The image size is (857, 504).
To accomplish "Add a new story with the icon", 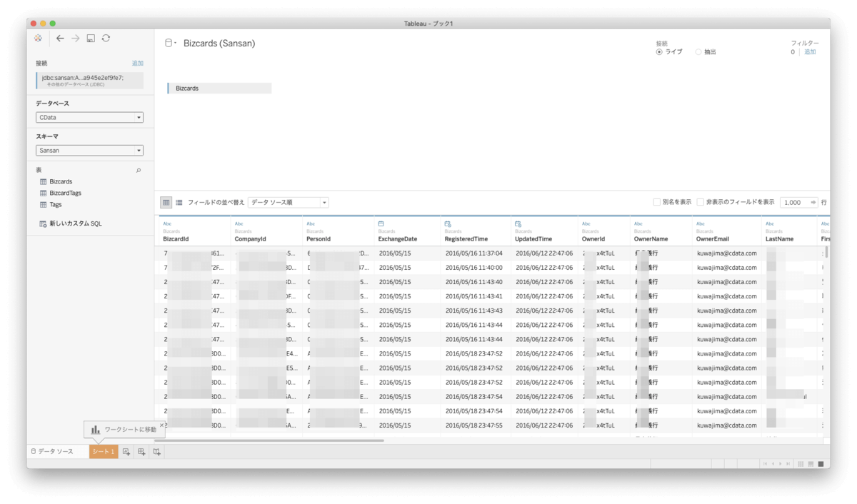I will pos(156,452).
